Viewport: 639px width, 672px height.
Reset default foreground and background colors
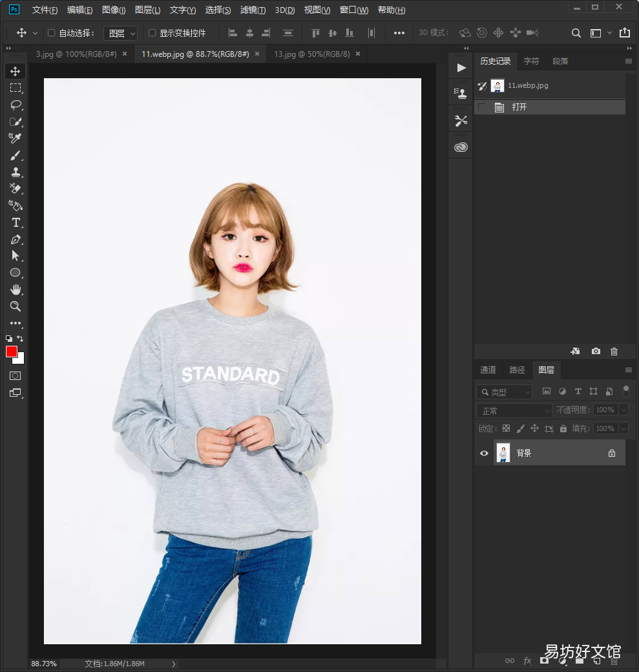tap(9, 338)
